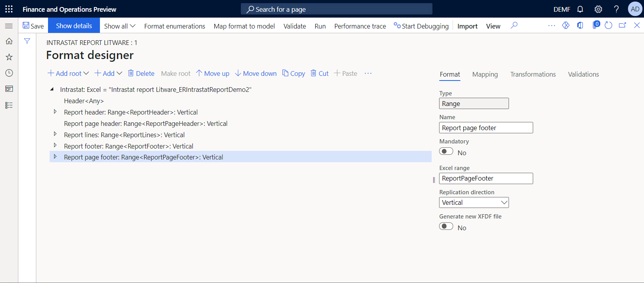Open the action pane more options ellipsis

[x=551, y=25]
